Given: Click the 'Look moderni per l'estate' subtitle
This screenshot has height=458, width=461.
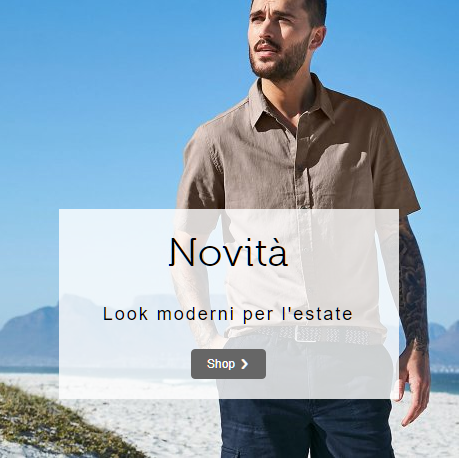Looking at the screenshot, I should tap(228, 314).
